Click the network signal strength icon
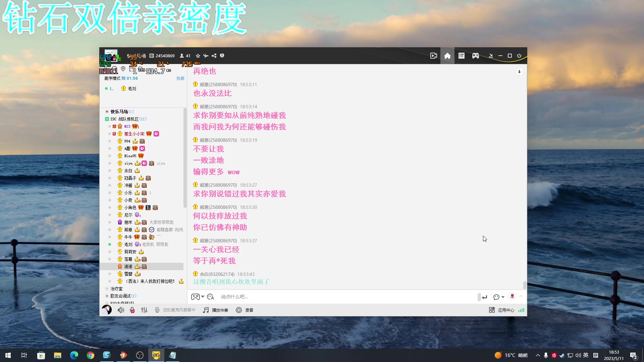Image resolution: width=644 pixels, height=362 pixels. (x=521, y=310)
